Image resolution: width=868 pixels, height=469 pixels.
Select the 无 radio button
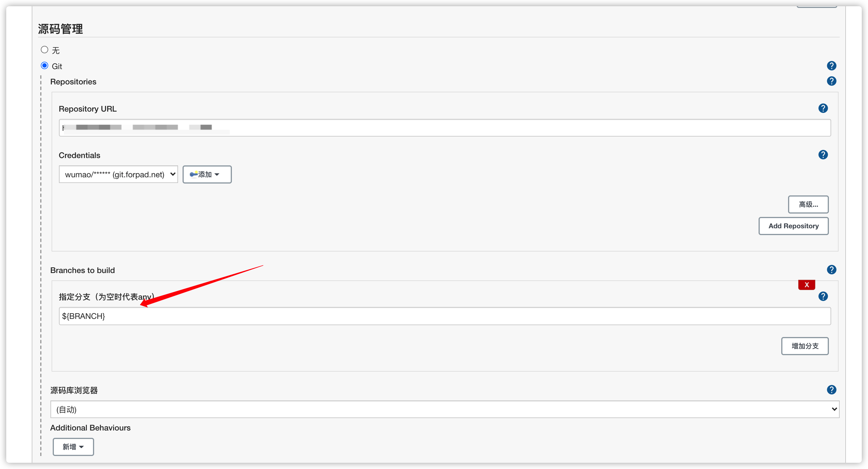[x=45, y=50]
